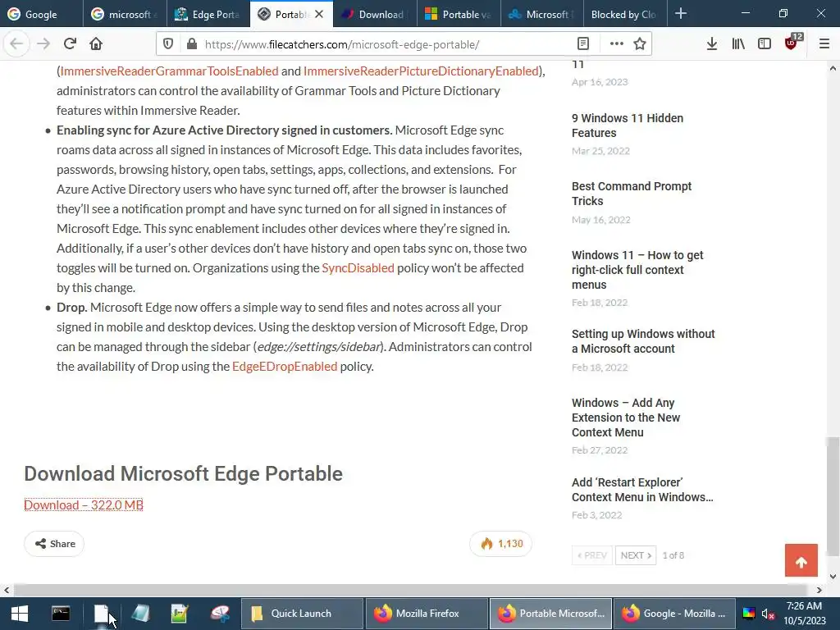Open 9 Windows 11 Hidden Features article
This screenshot has width=840, height=630.
click(628, 126)
